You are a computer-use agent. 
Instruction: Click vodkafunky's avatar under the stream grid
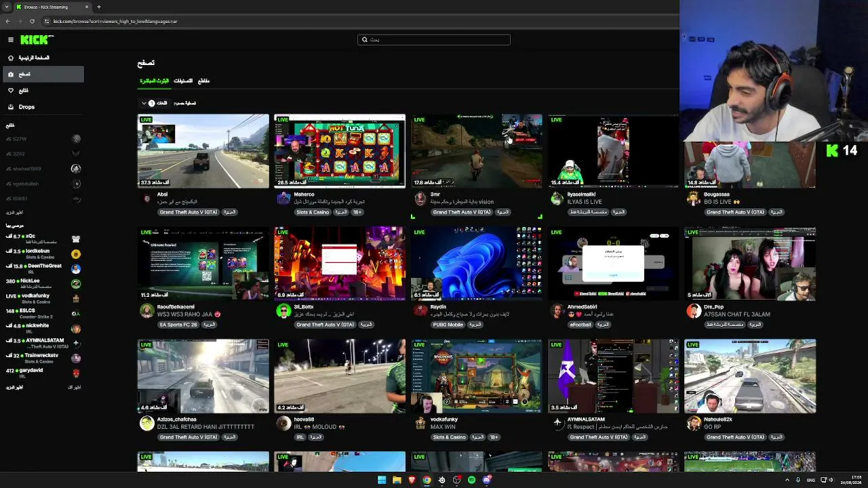click(420, 424)
